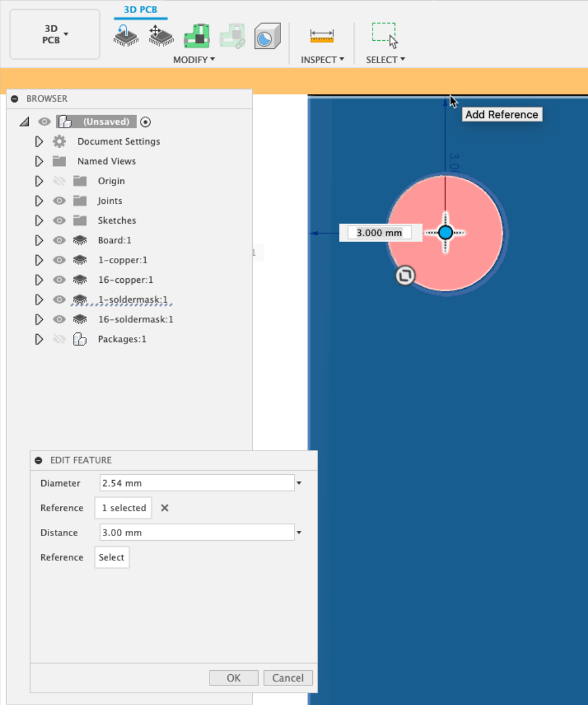588x705 pixels.
Task: Click the '1 selected' Reference button
Action: pyautogui.click(x=123, y=508)
